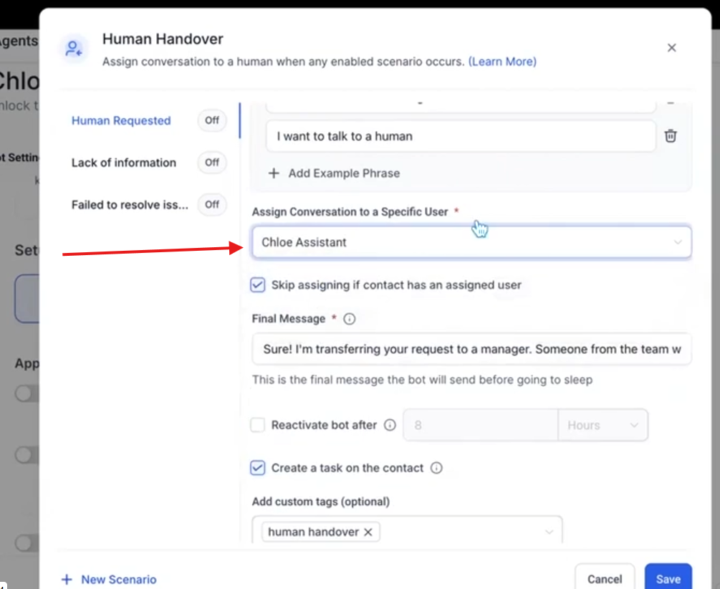Enable the Lack of information scenario
This screenshot has height=589, width=720.
pos(212,163)
